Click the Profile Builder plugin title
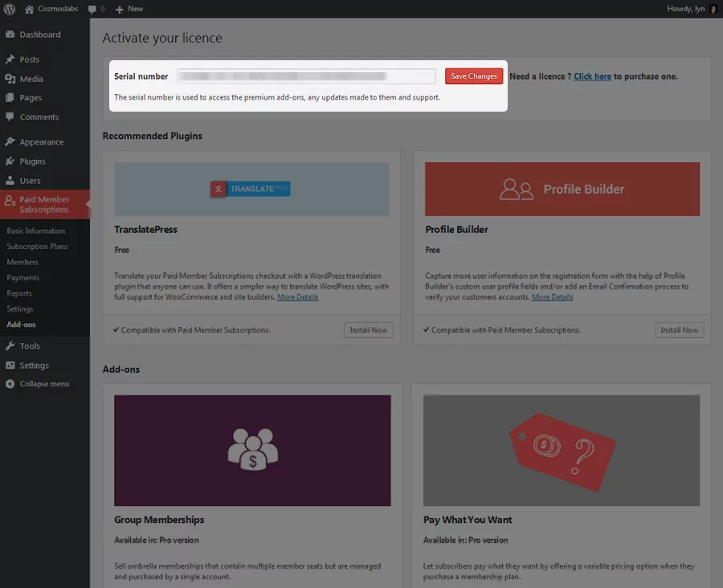This screenshot has width=723, height=588. (x=456, y=230)
